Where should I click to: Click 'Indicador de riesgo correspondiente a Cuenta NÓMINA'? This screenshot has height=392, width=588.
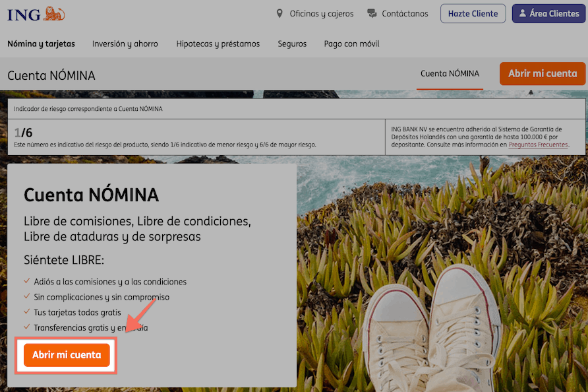tap(88, 109)
